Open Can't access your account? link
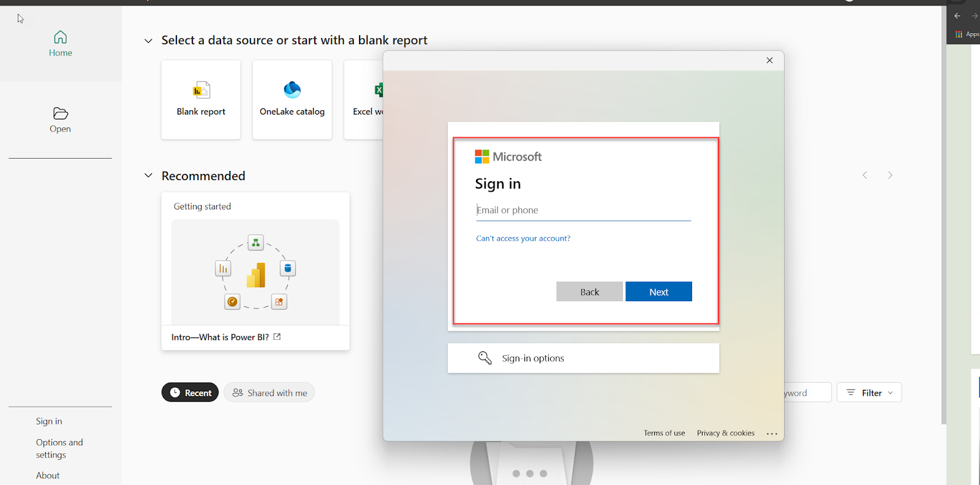 523,238
